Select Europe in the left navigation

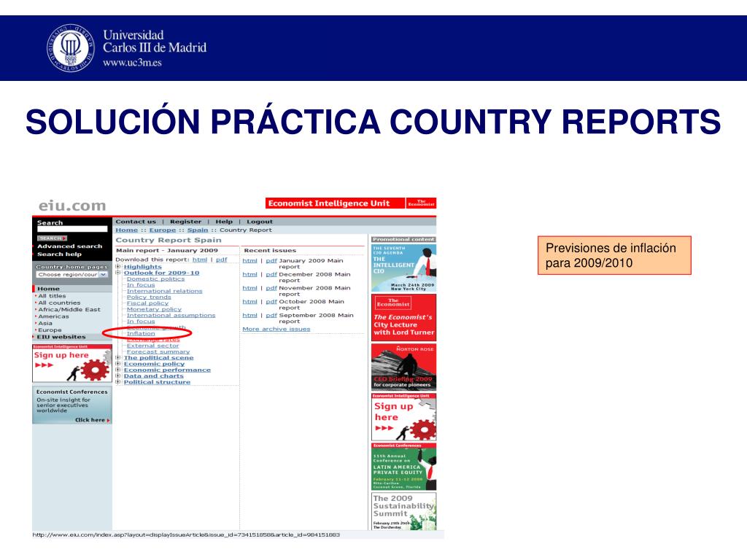click(50, 330)
